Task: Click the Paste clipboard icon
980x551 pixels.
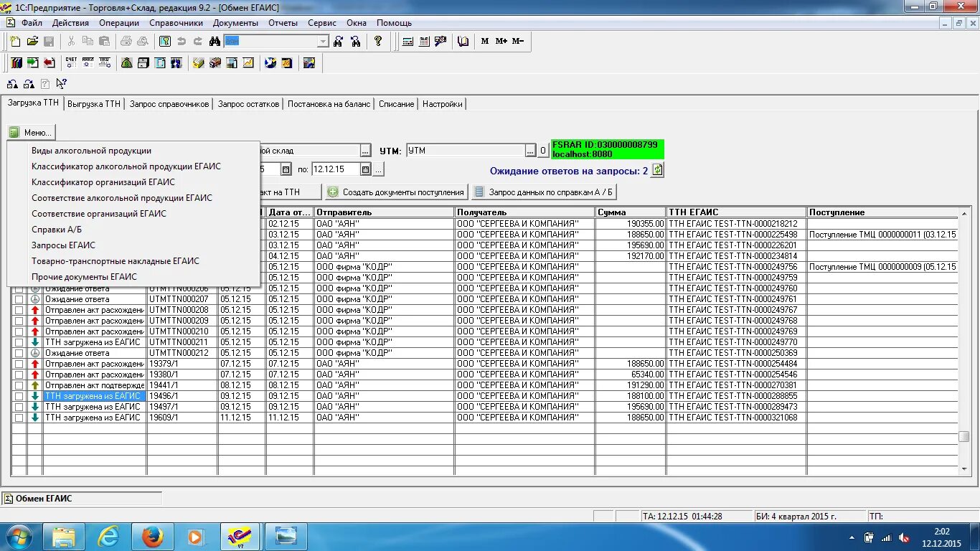Action: point(103,42)
